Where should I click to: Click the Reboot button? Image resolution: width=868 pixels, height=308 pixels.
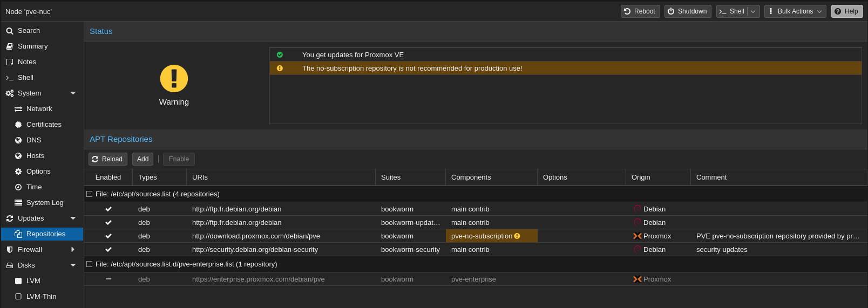tap(640, 11)
